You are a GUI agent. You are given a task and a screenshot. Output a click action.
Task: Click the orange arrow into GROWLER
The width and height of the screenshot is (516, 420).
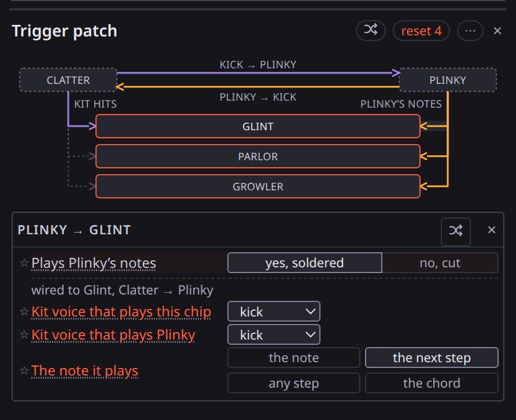coord(434,187)
